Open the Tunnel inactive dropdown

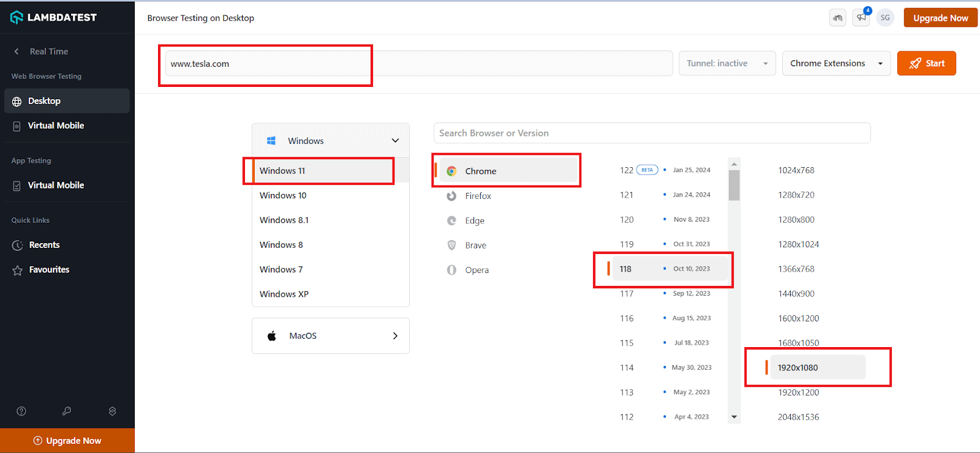click(x=727, y=64)
